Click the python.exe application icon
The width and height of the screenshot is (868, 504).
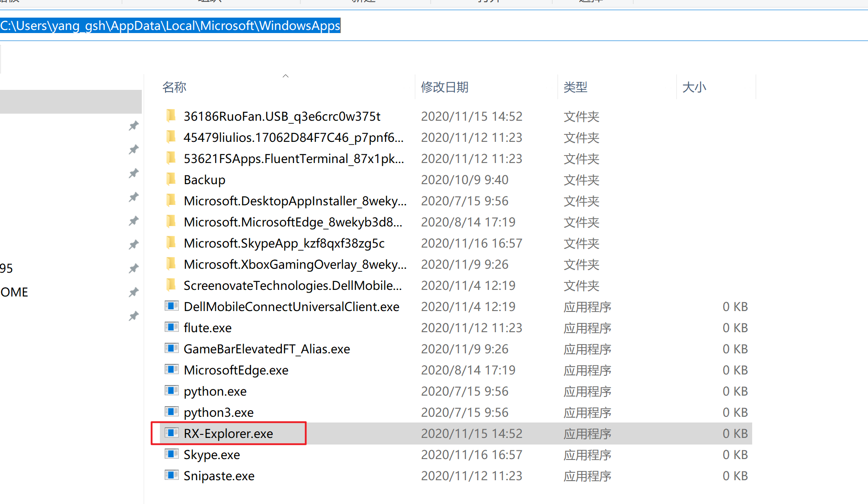(172, 391)
